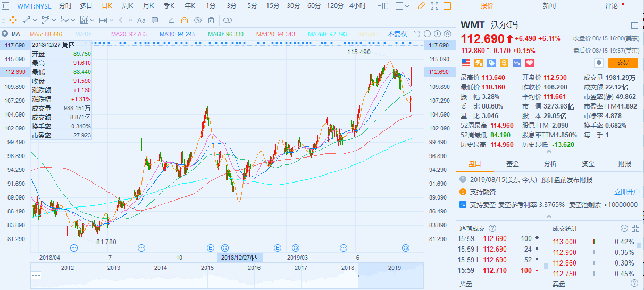Toggle the magnet snap mode
This screenshot has height=290, width=644.
click(x=185, y=20)
